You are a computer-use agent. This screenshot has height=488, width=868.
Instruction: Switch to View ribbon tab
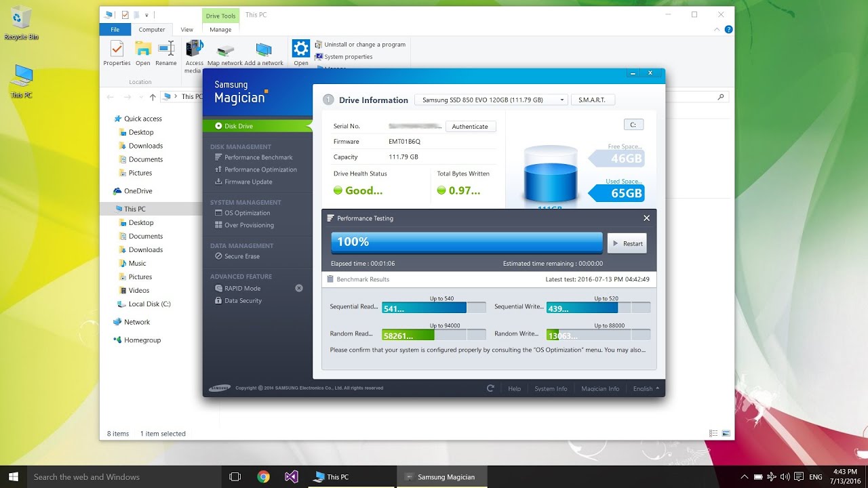click(x=187, y=29)
